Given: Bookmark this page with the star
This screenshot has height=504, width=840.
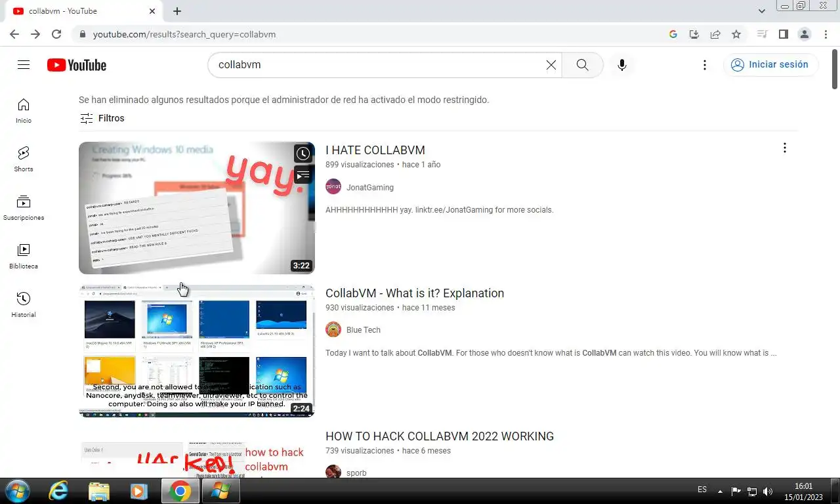Looking at the screenshot, I should [736, 34].
